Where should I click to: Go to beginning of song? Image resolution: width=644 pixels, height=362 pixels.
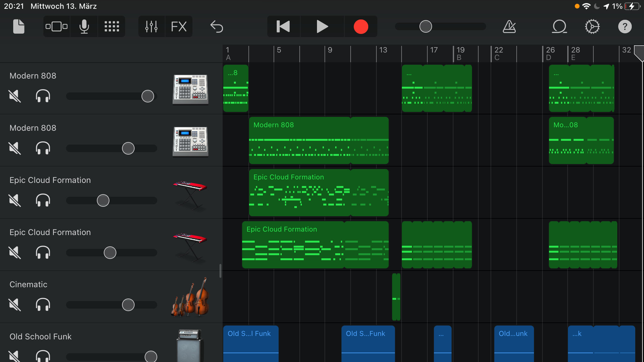click(x=283, y=27)
